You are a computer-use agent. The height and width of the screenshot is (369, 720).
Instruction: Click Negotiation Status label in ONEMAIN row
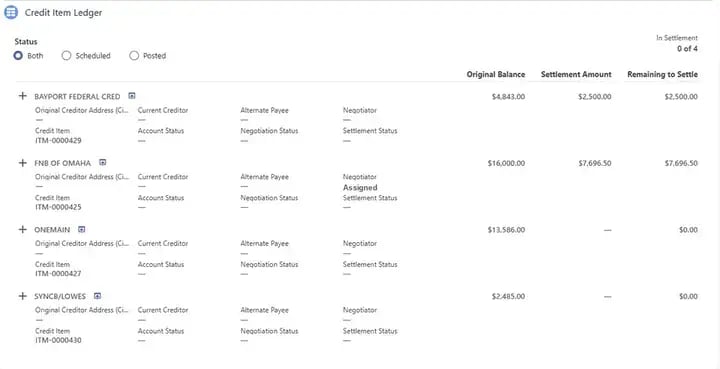269,264
